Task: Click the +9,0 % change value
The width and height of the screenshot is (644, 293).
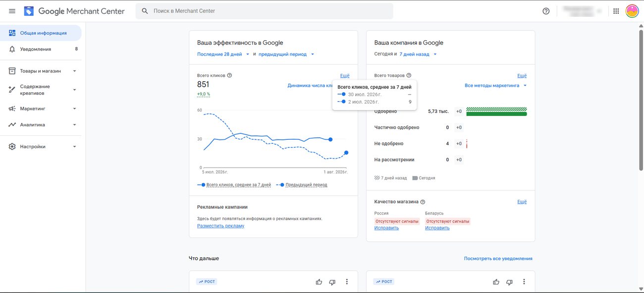Action: click(204, 94)
